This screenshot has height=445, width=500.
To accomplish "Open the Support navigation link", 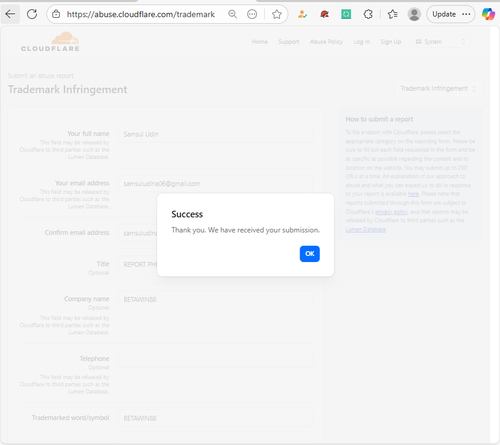I will [289, 42].
